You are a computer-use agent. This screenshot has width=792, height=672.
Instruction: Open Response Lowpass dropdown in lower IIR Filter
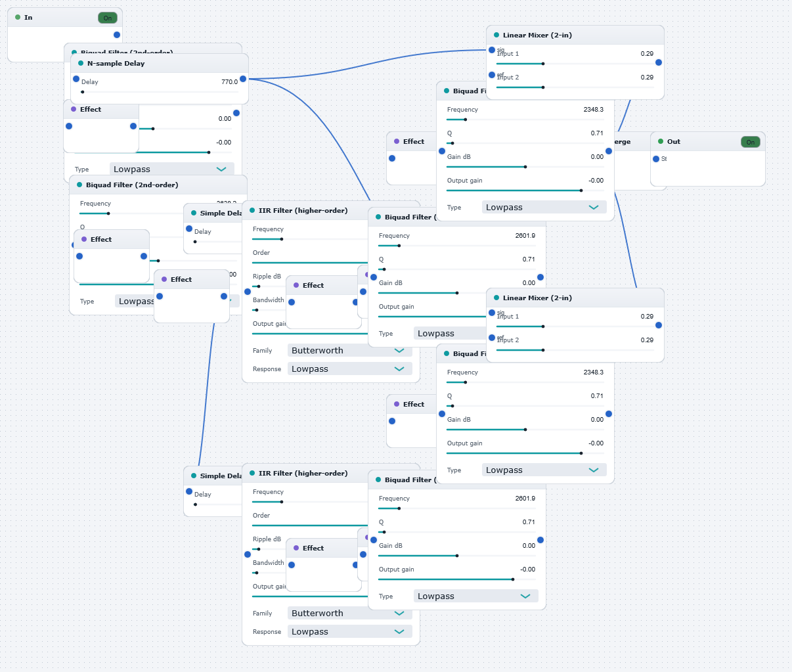(349, 632)
